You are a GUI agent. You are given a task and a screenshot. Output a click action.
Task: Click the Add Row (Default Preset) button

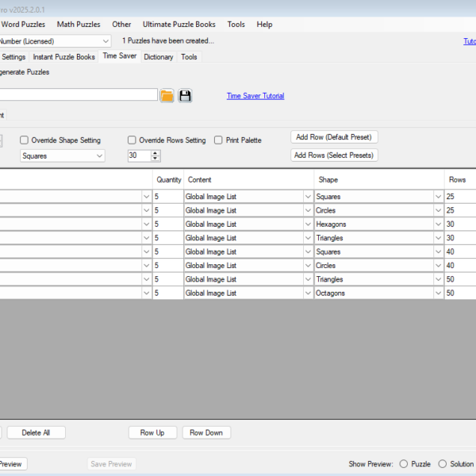(334, 137)
